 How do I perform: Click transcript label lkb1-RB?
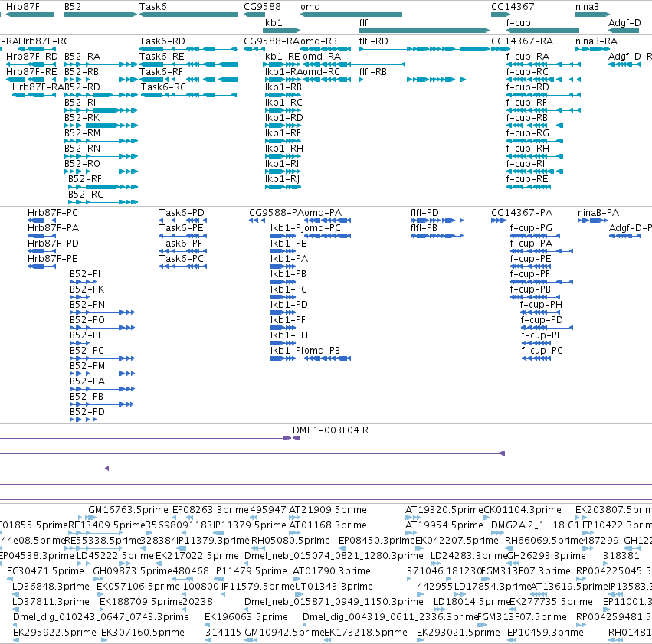283,87
